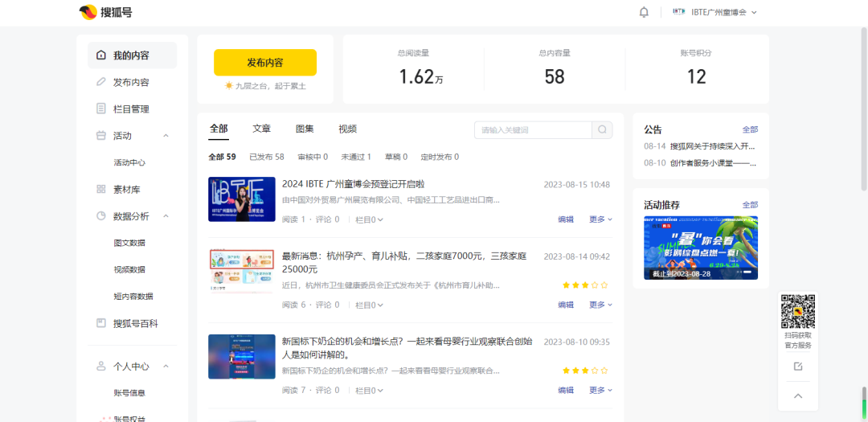Collapse the 数据分析 sidebar section
Viewport: 868px width, 422px height.
click(x=166, y=216)
